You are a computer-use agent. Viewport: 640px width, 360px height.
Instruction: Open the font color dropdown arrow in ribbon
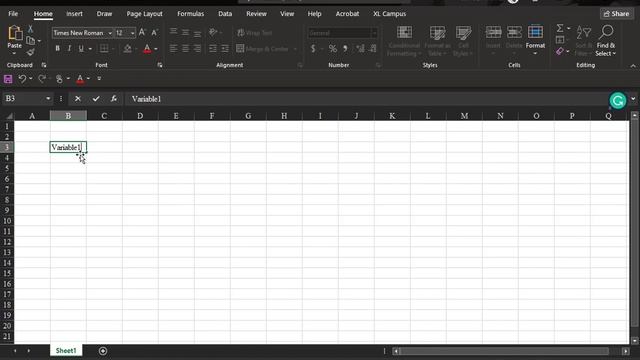click(156, 49)
